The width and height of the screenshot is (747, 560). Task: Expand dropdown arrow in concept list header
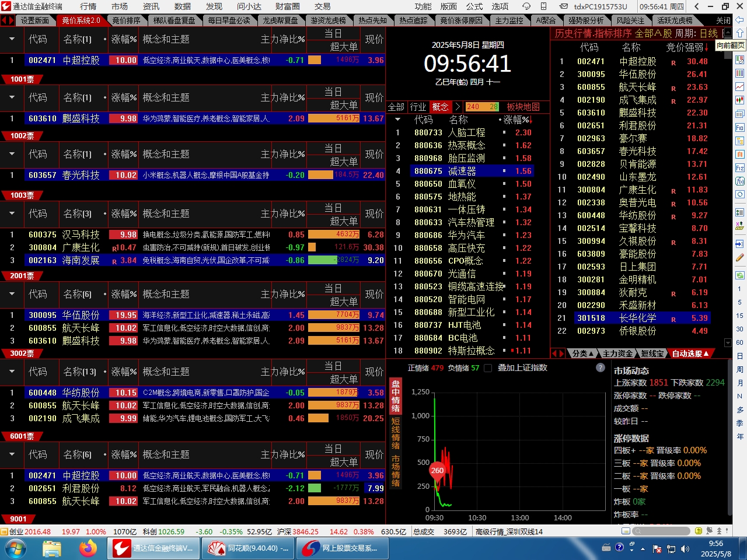coord(397,120)
